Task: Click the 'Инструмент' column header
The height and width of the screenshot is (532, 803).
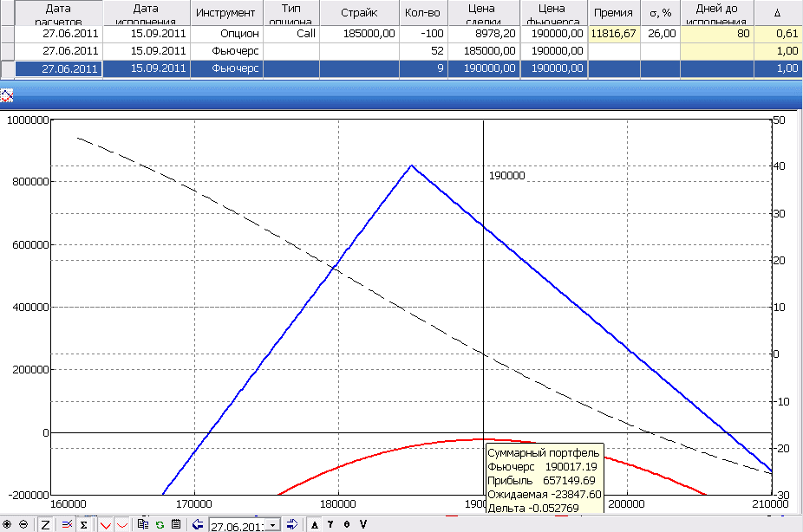Action: (x=225, y=13)
